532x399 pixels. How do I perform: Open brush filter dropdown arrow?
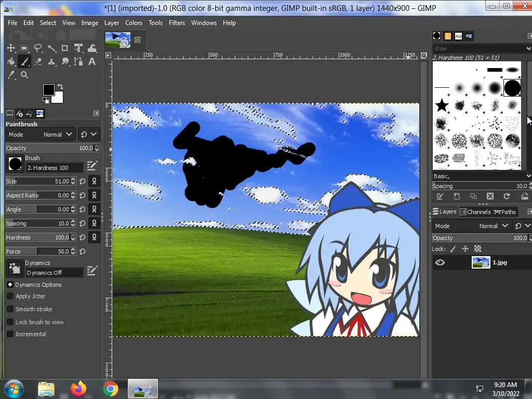click(x=528, y=49)
